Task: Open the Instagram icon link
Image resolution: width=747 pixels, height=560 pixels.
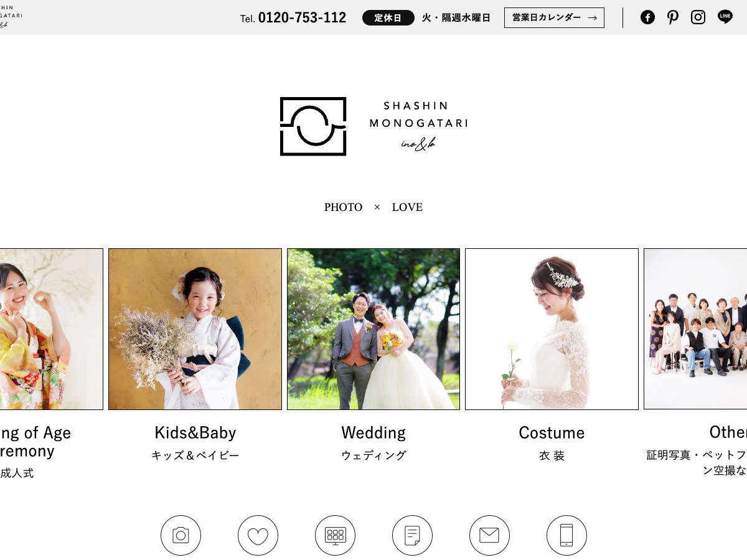Action: [698, 17]
